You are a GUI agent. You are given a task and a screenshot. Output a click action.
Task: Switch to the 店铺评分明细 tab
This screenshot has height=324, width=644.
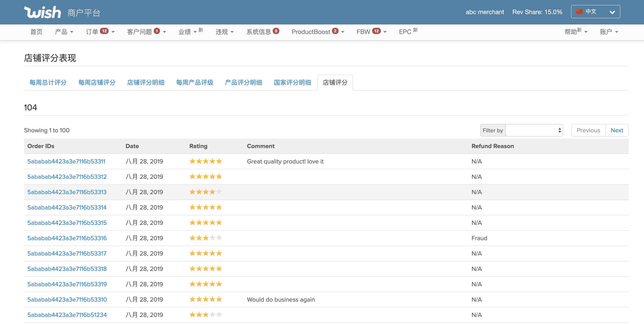coord(146,82)
